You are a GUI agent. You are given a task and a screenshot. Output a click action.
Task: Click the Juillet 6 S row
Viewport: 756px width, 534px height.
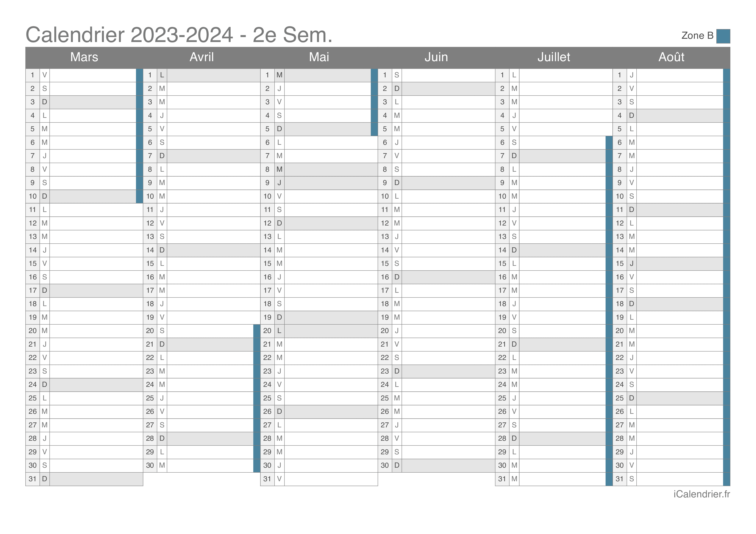(x=554, y=142)
